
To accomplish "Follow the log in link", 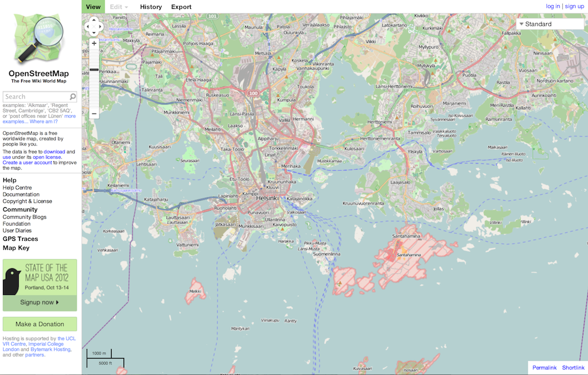I will (553, 6).
